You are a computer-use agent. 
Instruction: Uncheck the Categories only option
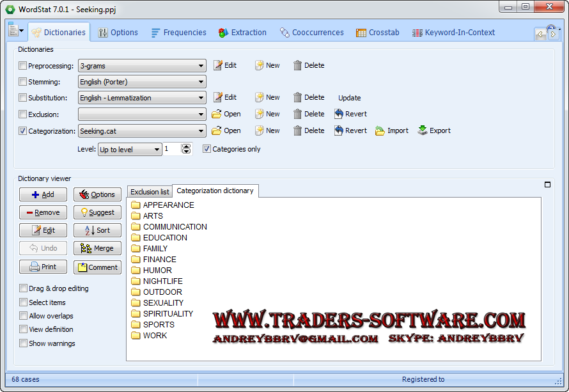point(207,149)
